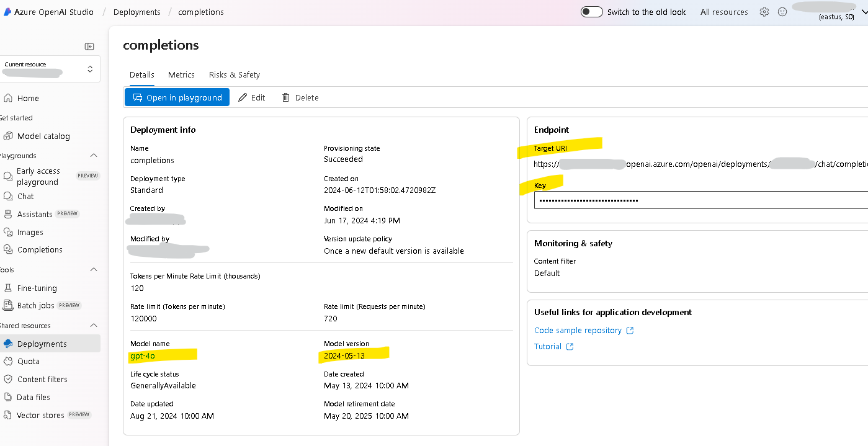Click the Images icon in sidebar
868x446 pixels.
coord(8,232)
